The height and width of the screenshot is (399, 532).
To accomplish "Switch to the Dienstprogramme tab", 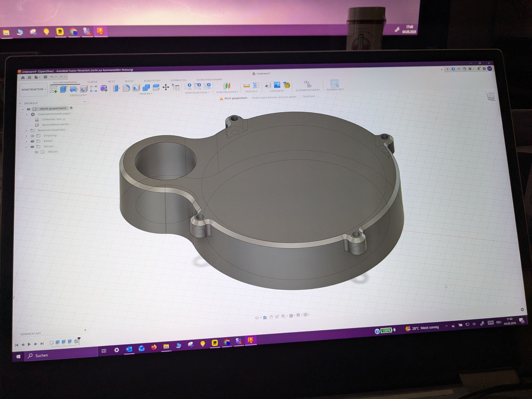I will (209, 80).
